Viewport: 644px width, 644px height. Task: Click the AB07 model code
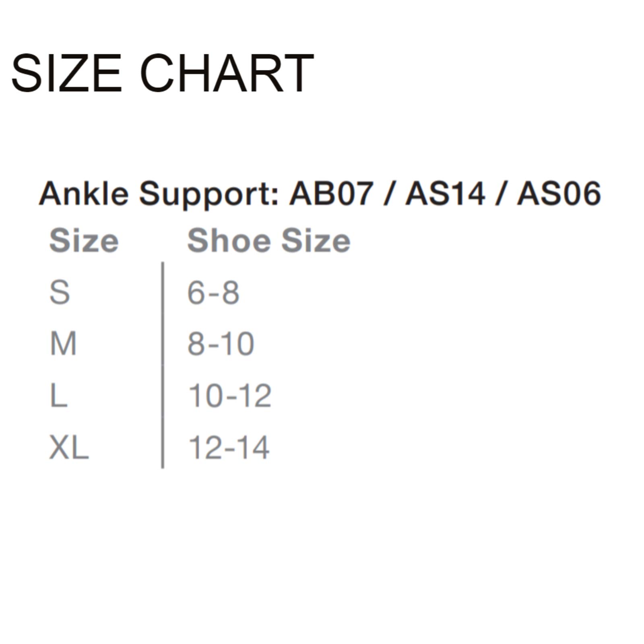(331, 194)
